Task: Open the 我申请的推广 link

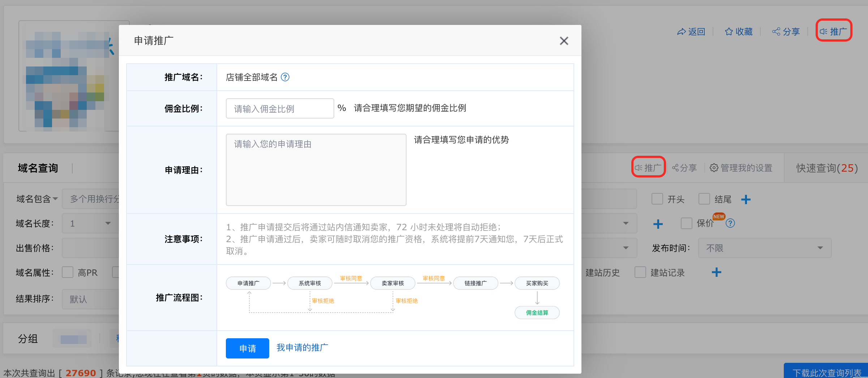Action: click(302, 348)
